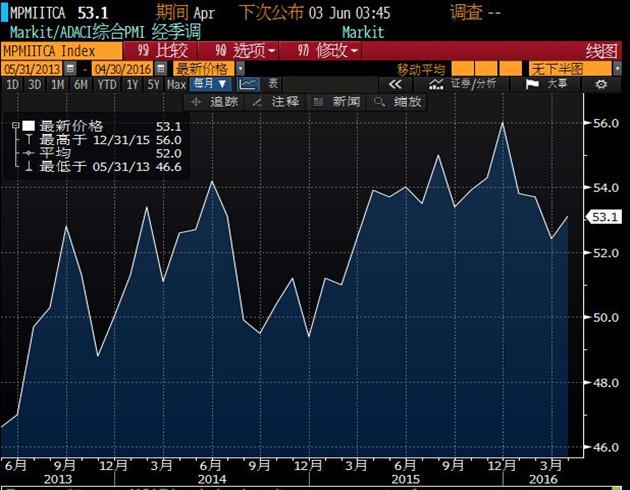Switch to 表 table view
Screen dimensions: 630x490
273,85
